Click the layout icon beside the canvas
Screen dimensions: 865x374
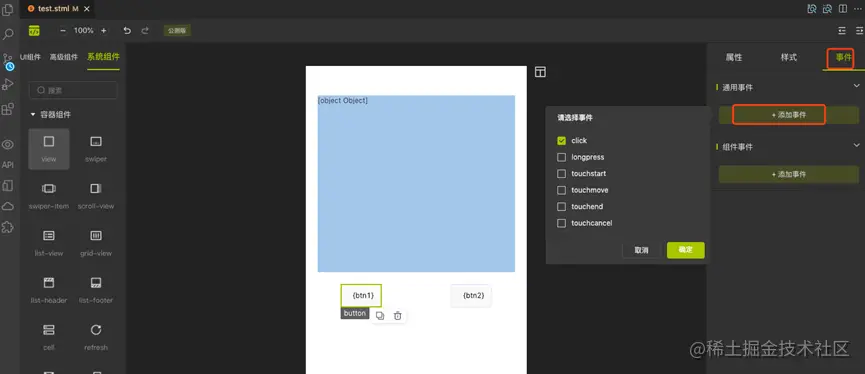[x=540, y=72]
